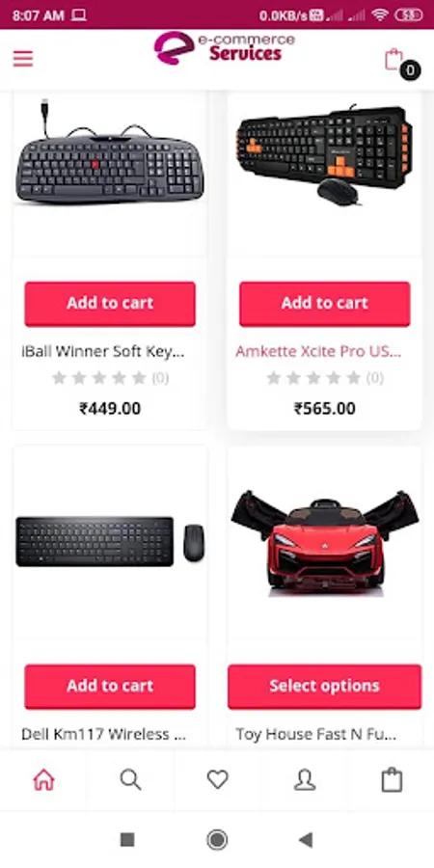Tap Android back navigation button
This screenshot has width=434, height=868.
[x=306, y=840]
